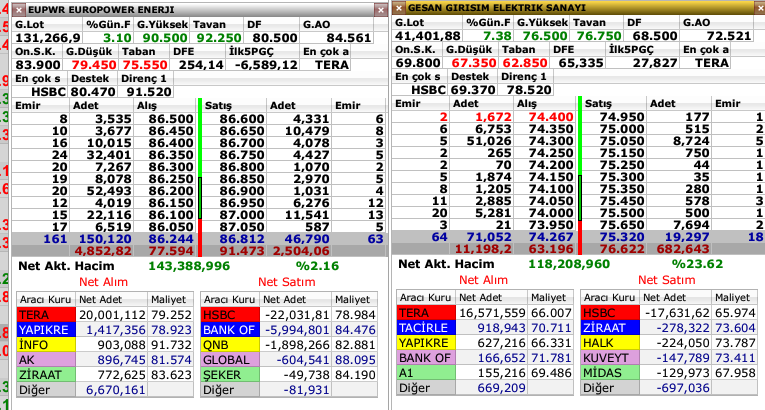Image resolution: width=765 pixels, height=410 pixels.
Task: Select G.Düşük value 67.350 in GESAN
Action: point(473,63)
